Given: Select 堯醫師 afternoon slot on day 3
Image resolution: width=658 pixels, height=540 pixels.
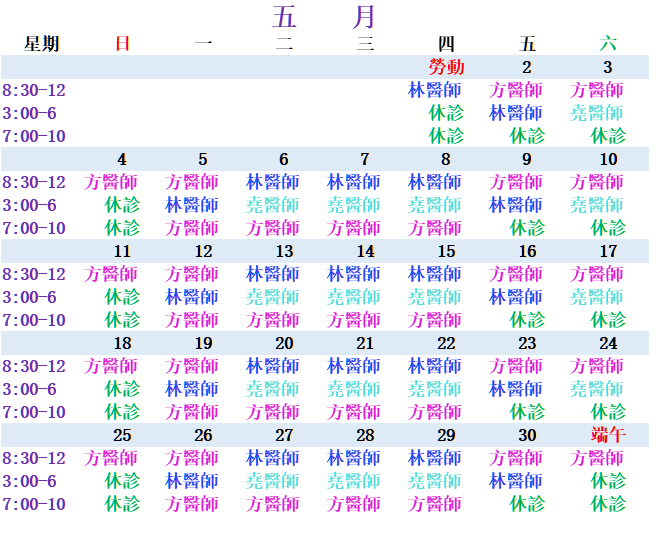Looking at the screenshot, I should click(x=596, y=113).
